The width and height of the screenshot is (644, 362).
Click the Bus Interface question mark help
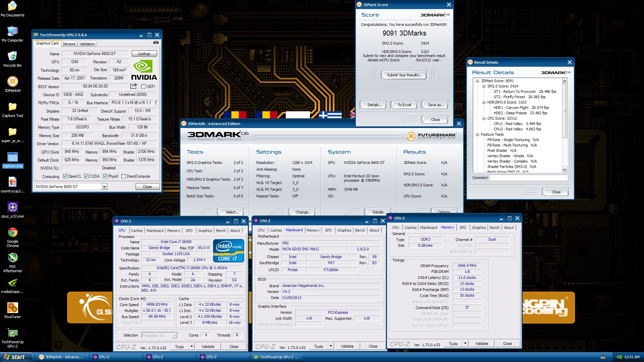tap(156, 103)
